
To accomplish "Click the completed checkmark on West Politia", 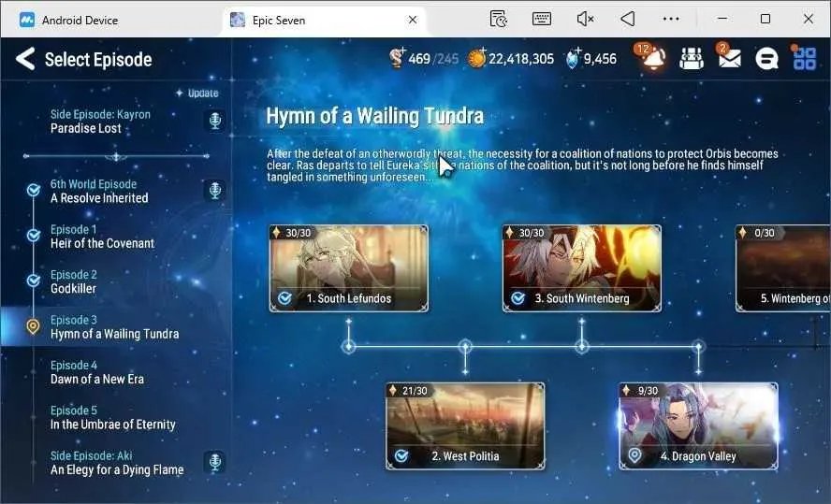I will pyautogui.click(x=401, y=455).
